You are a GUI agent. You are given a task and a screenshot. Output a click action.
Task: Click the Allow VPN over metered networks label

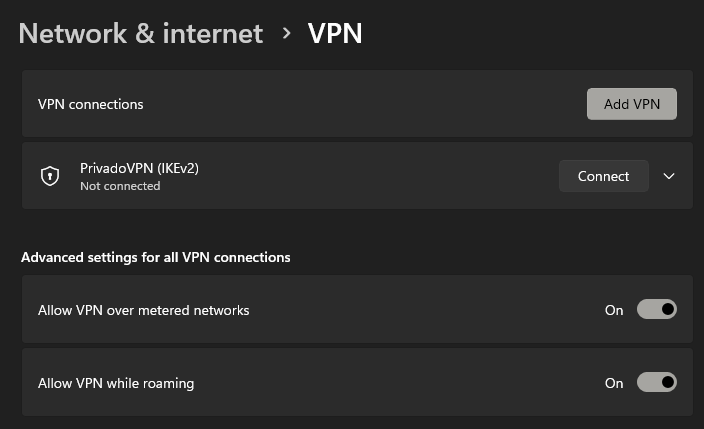click(x=143, y=310)
